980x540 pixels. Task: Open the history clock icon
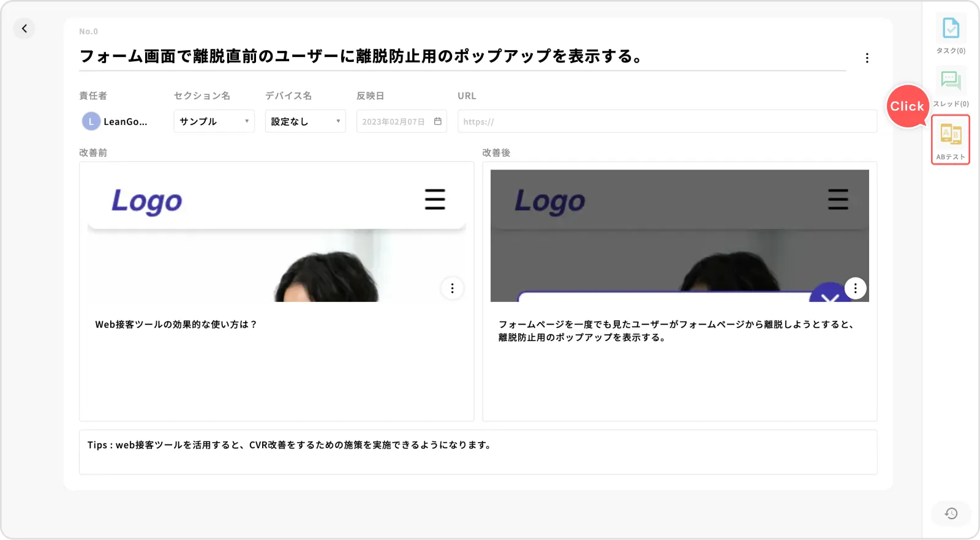pos(951,513)
